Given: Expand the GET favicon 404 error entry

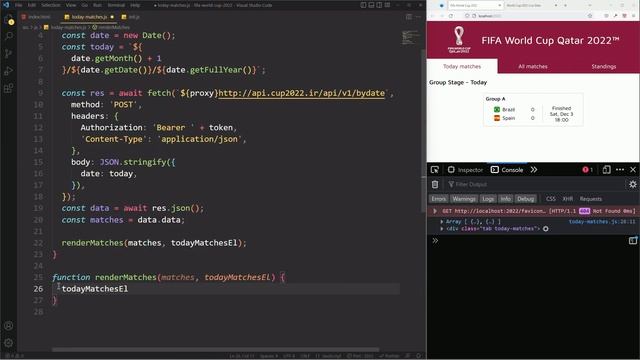Looking at the screenshot, I should pos(435,211).
